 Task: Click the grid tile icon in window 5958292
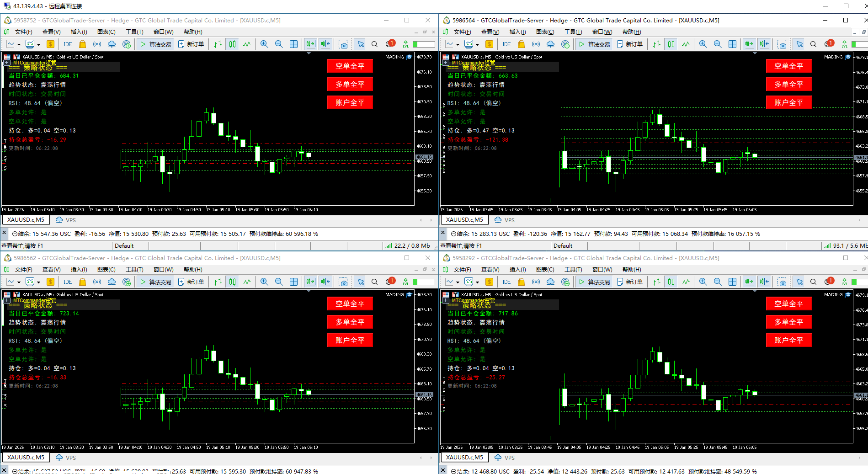[x=732, y=282]
